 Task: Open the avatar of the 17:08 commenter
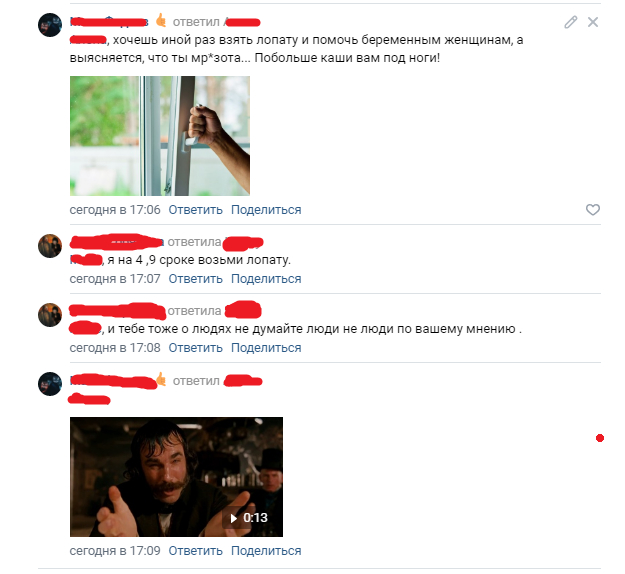tap(50, 315)
